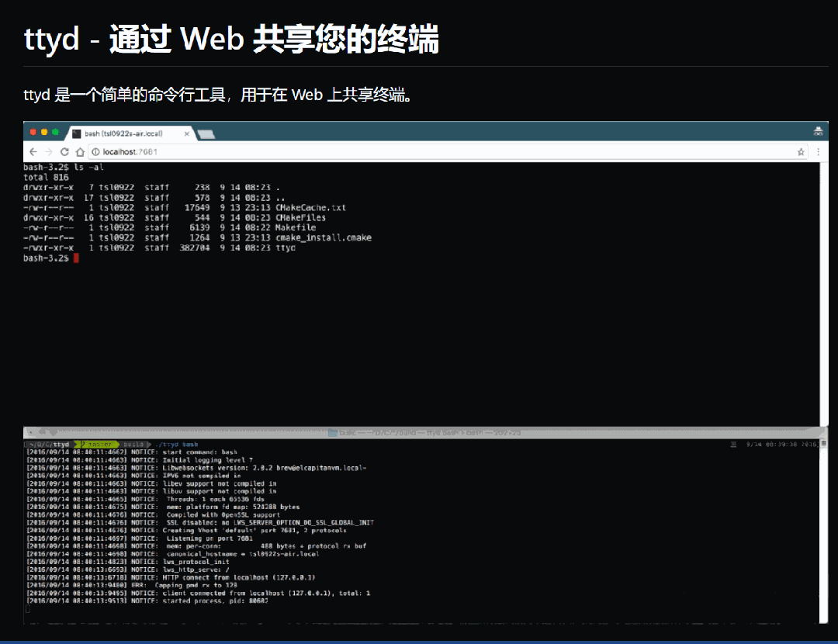
Task: Click the red close window light
Action: click(x=33, y=132)
